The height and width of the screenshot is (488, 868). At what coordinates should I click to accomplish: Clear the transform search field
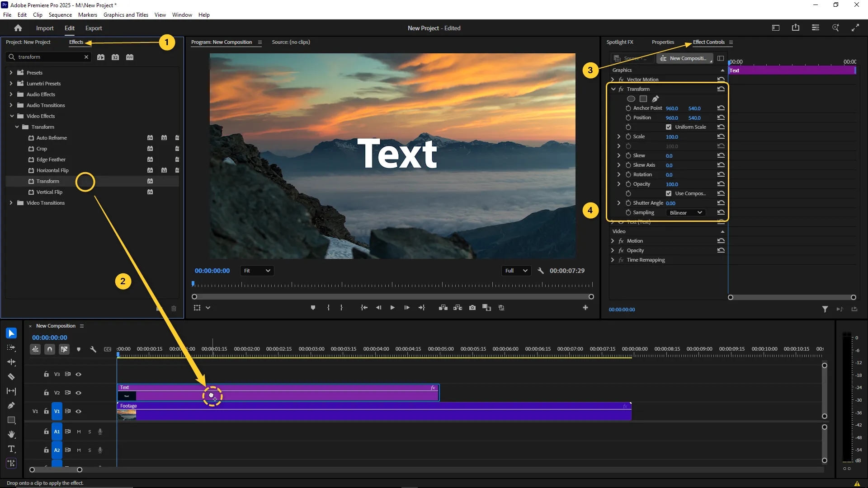click(x=86, y=57)
